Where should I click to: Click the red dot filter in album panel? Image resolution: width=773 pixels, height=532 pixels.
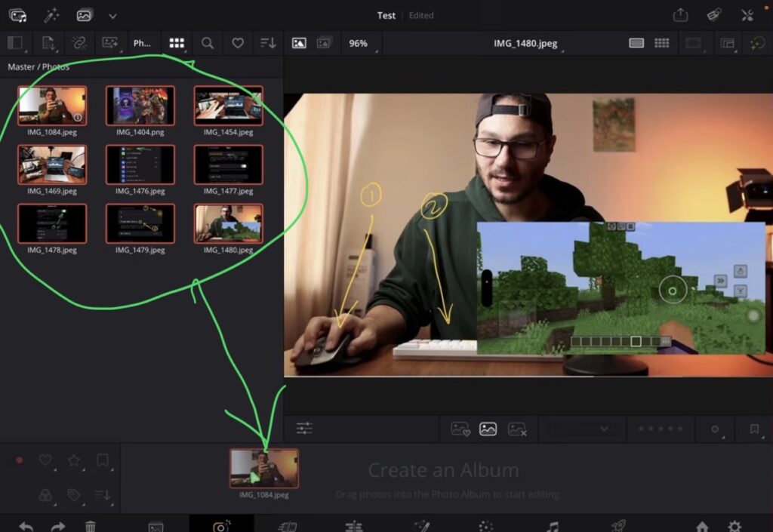20,460
